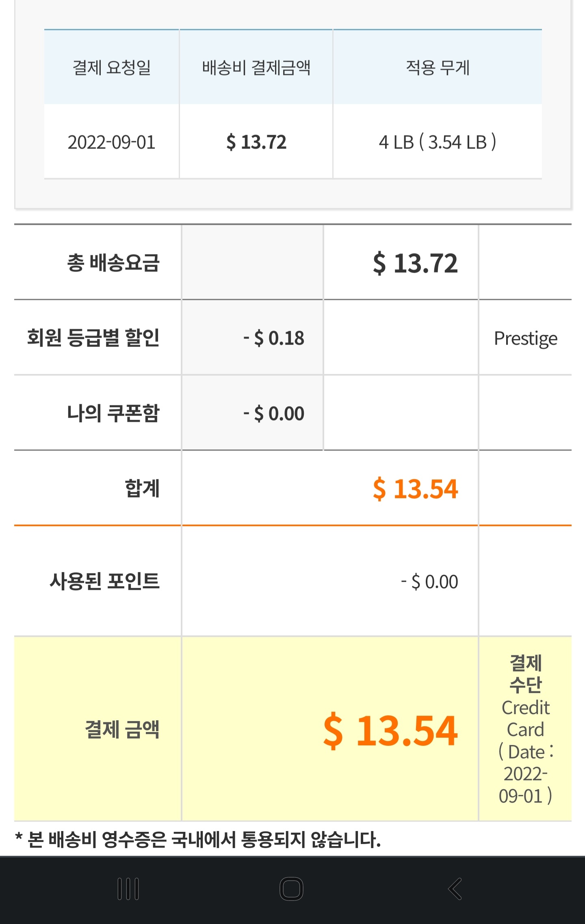Screen dimensions: 585x924
Task: Click the 결제 금액 label in yellow row
Action: click(122, 729)
